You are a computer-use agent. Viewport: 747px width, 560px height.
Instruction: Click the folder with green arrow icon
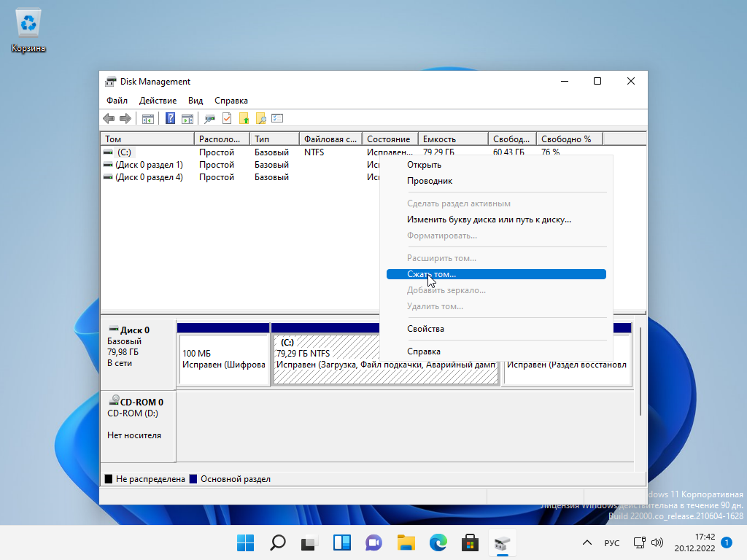pos(244,119)
